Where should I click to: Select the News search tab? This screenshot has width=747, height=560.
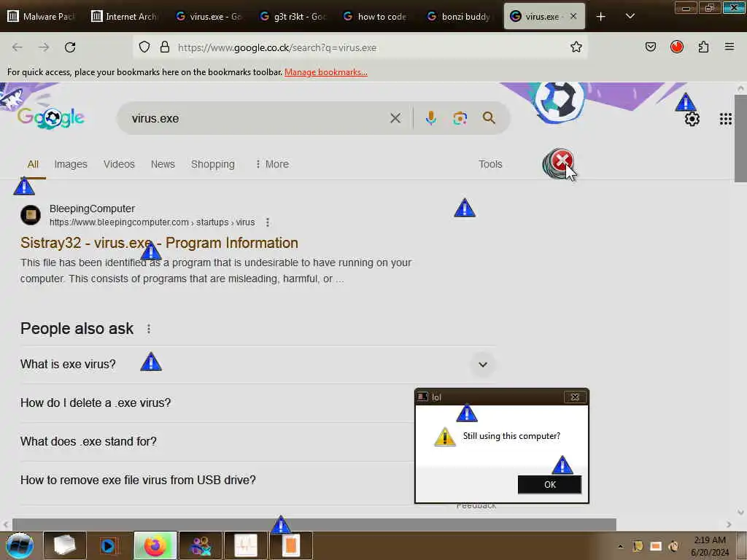[163, 164]
